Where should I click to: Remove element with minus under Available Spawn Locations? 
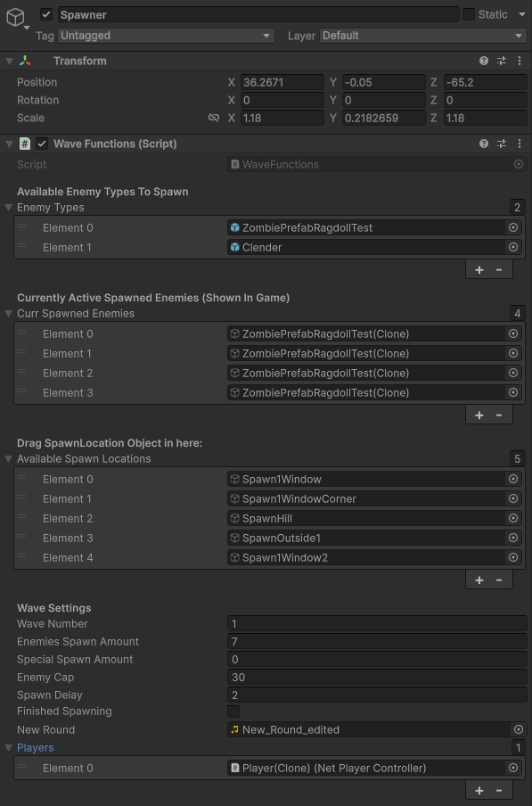pyautogui.click(x=499, y=580)
